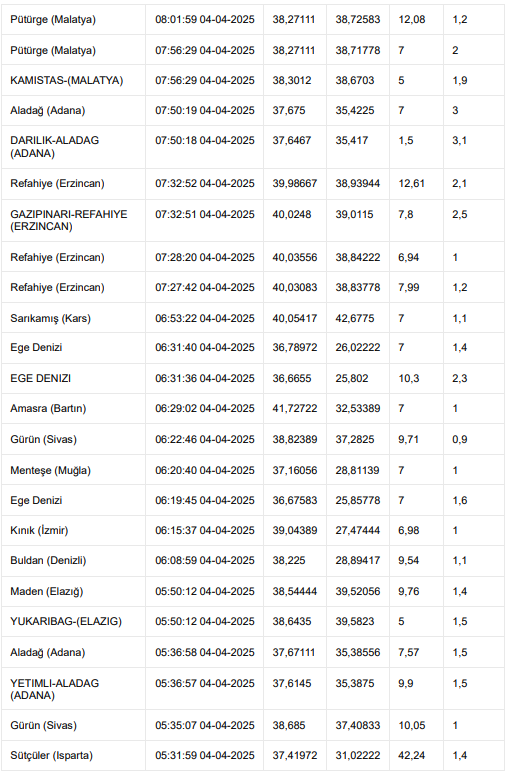This screenshot has height=771, width=508.
Task: Select the Maden (Elazığ) location cell
Action: [73, 592]
